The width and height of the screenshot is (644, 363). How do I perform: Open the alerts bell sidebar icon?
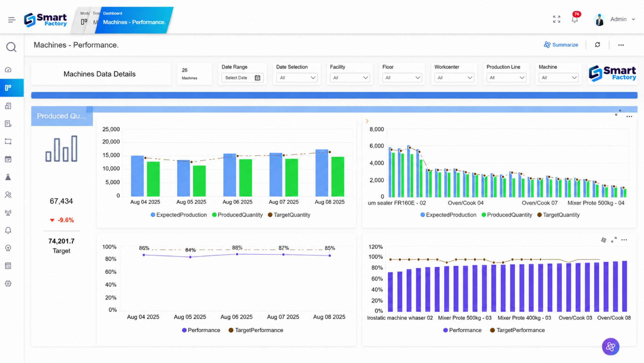8,230
